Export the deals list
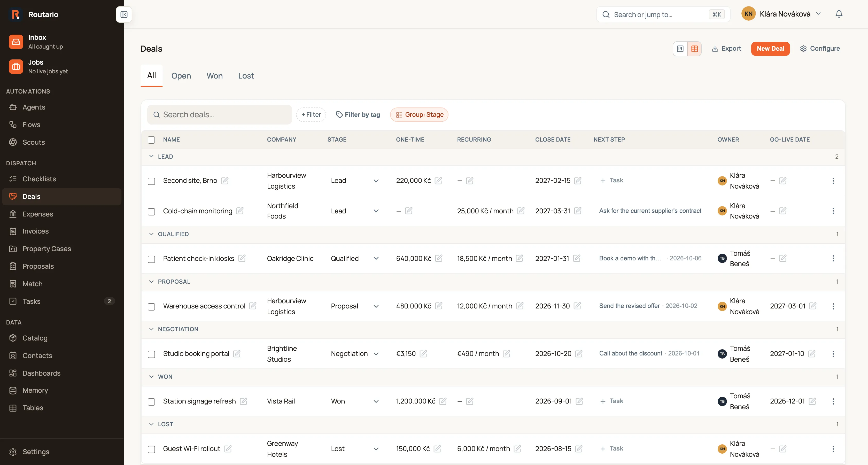The height and width of the screenshot is (465, 868). coord(726,49)
